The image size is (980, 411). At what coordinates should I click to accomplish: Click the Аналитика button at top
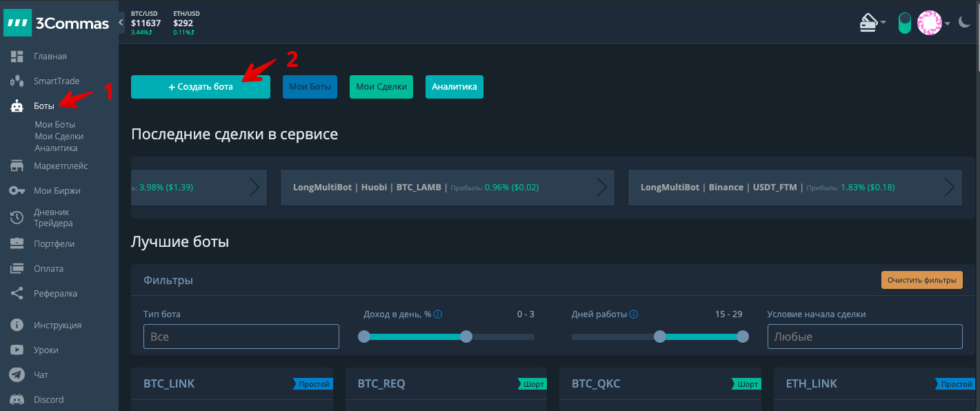454,87
